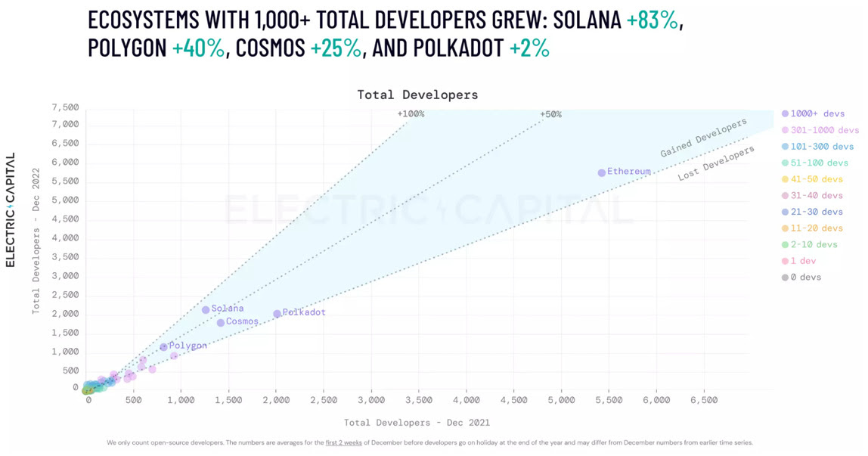The image size is (868, 456).
Task: Select the 'Lost Developers' diagonal label
Action: pyautogui.click(x=716, y=163)
